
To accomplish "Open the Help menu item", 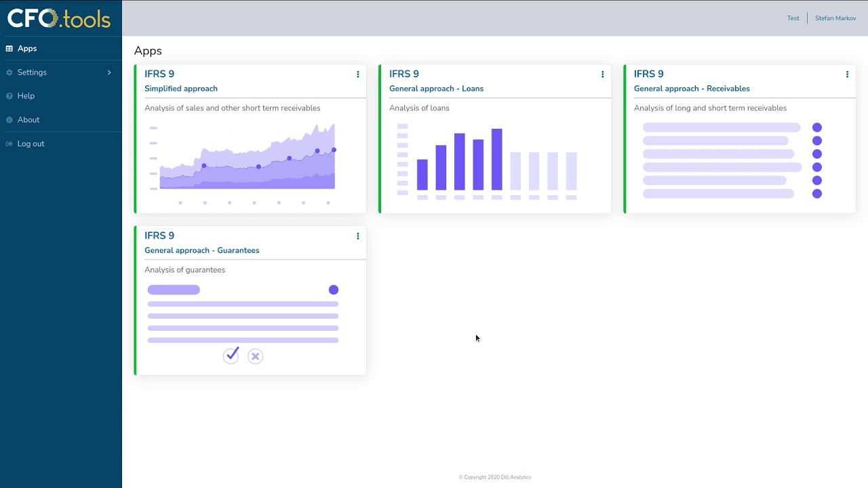I will pyautogui.click(x=61, y=96).
